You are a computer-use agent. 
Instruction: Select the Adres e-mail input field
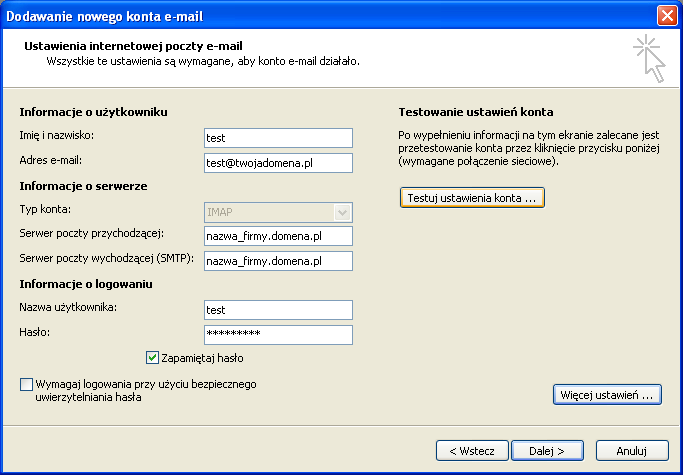pyautogui.click(x=278, y=162)
